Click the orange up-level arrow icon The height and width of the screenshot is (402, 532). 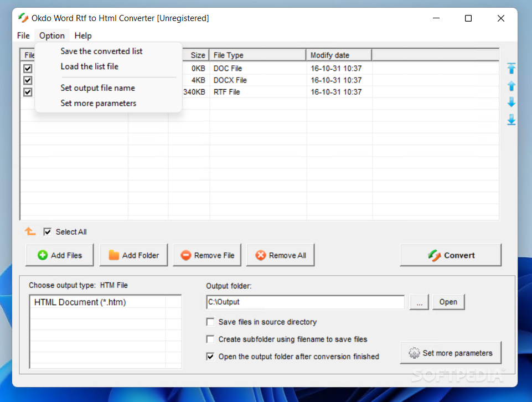[30, 231]
